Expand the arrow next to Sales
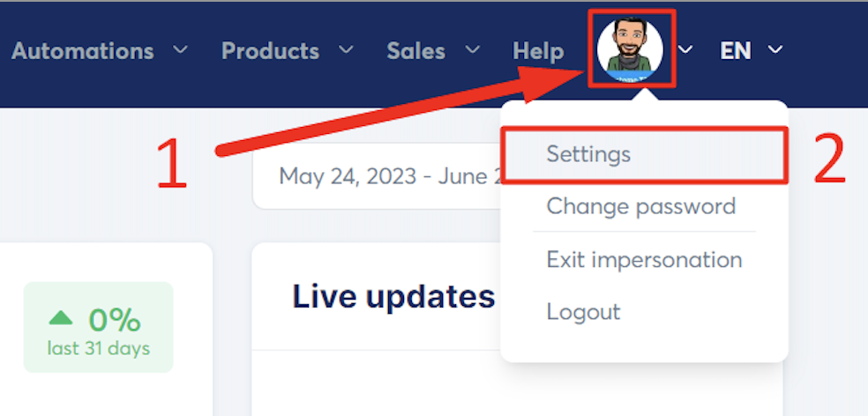 coord(473,50)
